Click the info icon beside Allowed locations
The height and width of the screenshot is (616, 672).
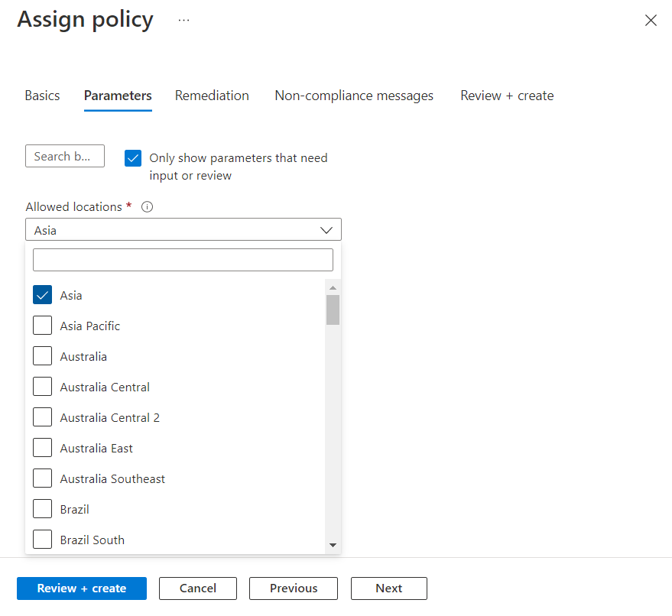point(148,207)
